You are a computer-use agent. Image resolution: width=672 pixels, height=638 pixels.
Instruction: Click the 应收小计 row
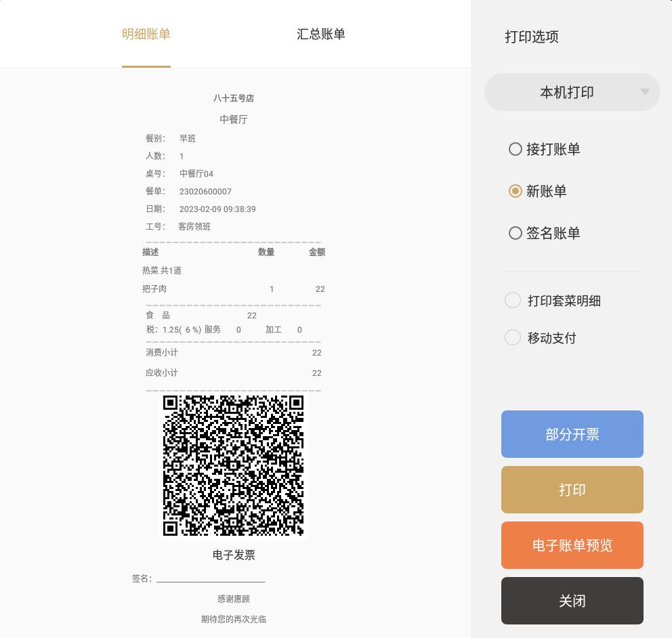click(x=234, y=373)
